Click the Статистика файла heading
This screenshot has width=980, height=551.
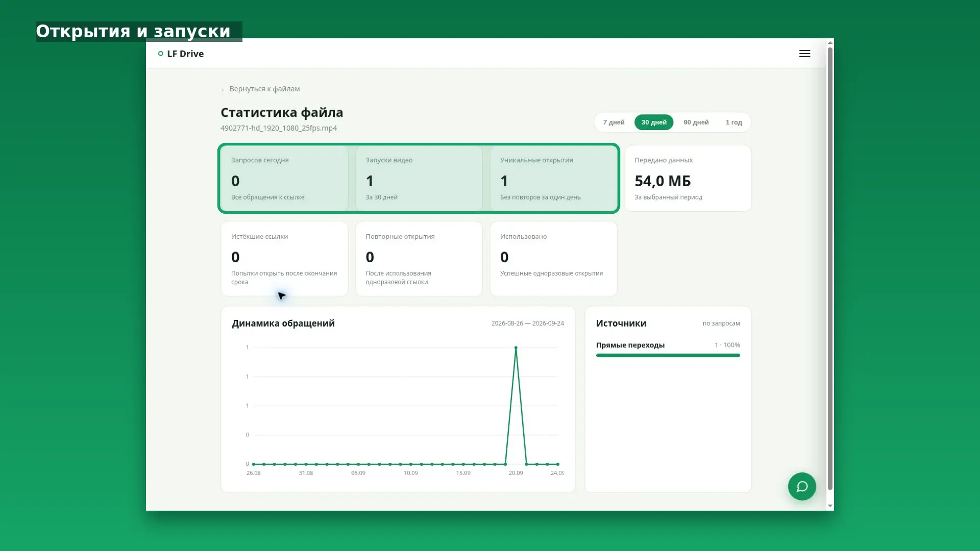point(282,112)
